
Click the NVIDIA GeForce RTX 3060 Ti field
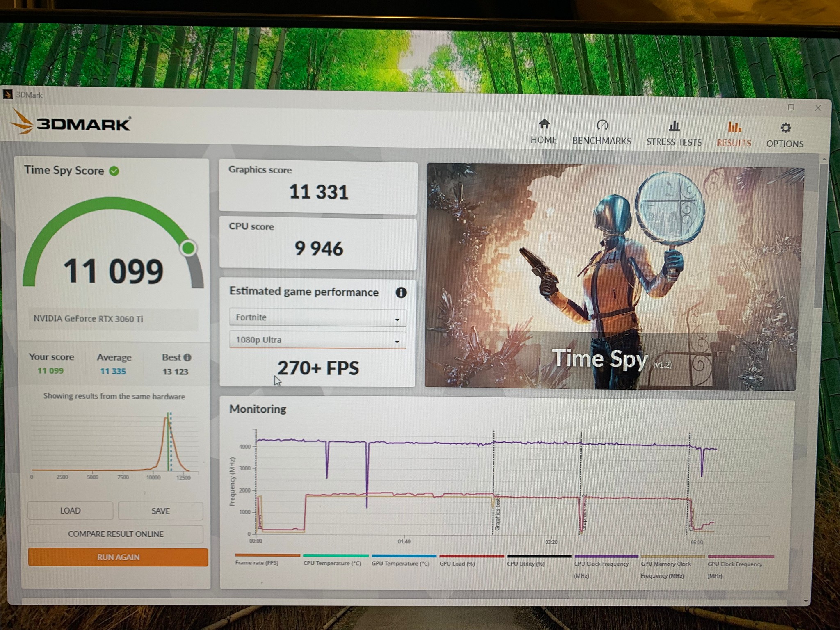click(113, 319)
